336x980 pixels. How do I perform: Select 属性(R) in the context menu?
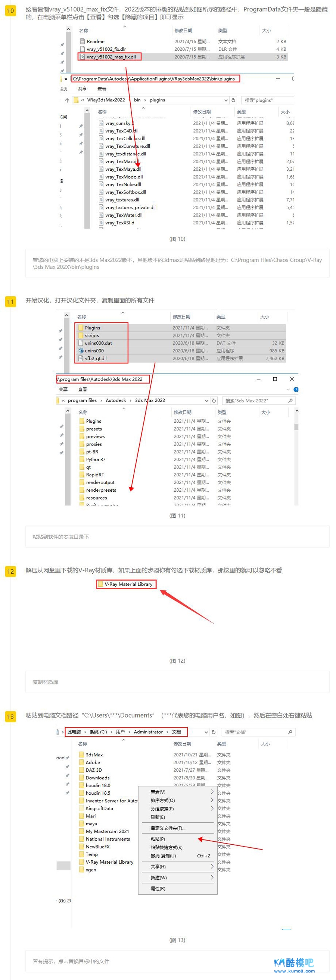click(x=158, y=888)
